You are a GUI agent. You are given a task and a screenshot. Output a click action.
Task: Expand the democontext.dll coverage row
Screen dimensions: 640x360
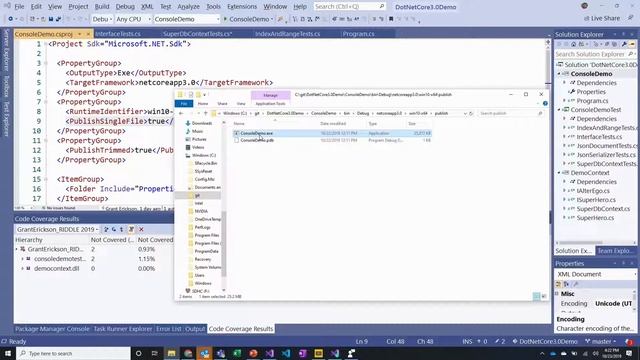click(22, 269)
